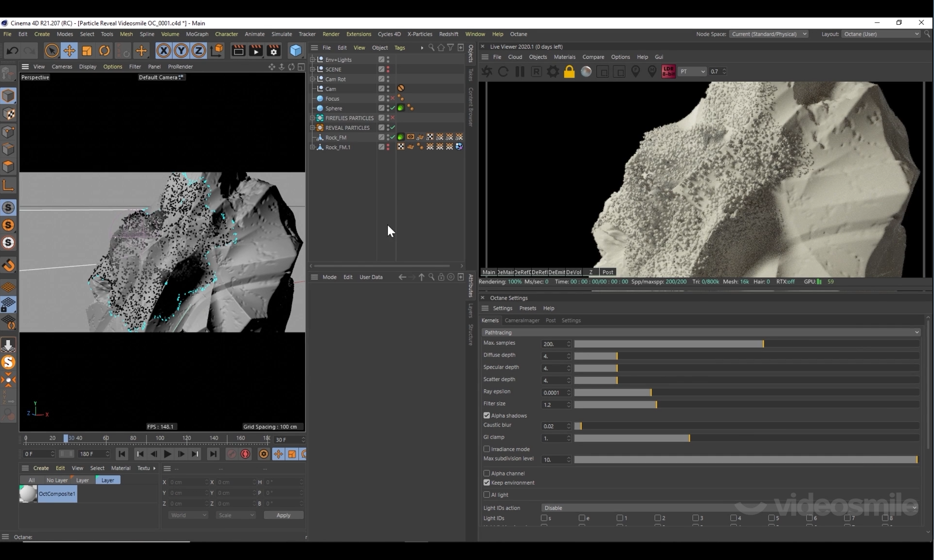
Task: Toggle X axis lock icon
Action: pyautogui.click(x=163, y=51)
